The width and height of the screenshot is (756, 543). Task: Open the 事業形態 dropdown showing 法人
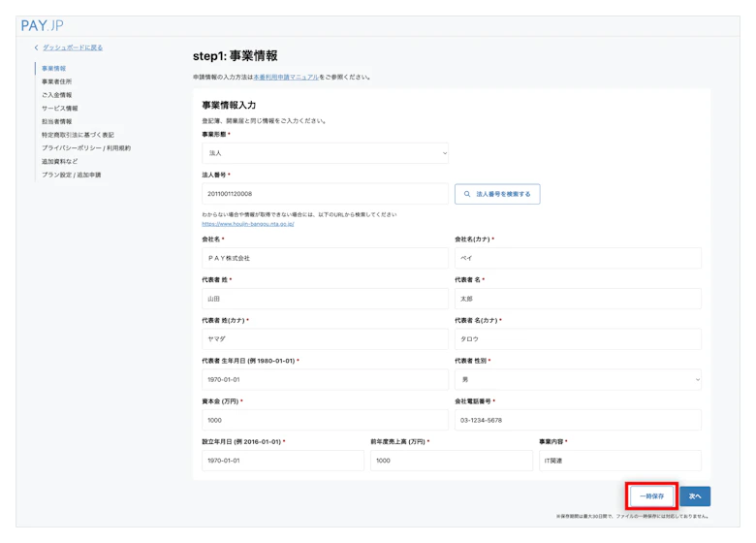325,153
